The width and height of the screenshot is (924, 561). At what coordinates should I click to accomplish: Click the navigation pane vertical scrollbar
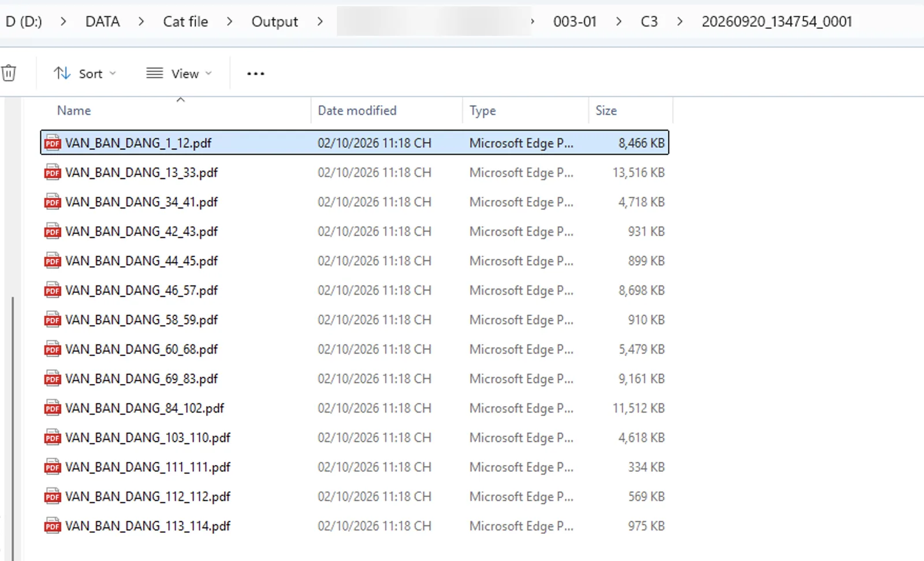[x=13, y=428]
